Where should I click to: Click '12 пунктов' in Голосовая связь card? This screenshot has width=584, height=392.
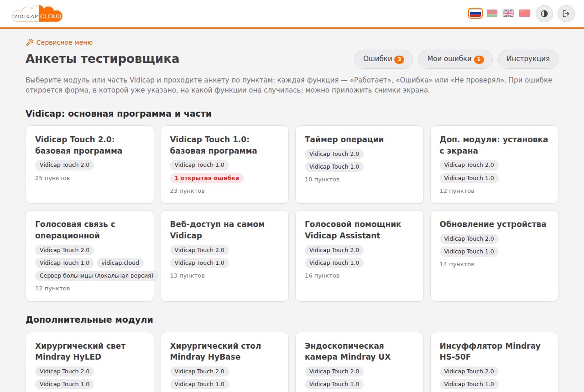pos(52,289)
